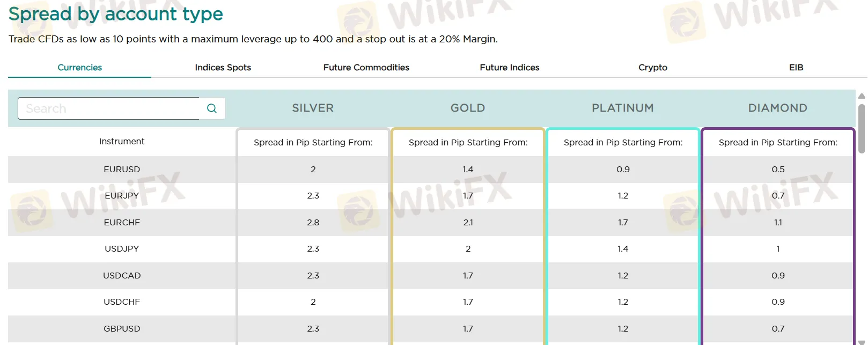Click the PLATINUM account column header
This screenshot has height=345, width=868.
tap(623, 108)
